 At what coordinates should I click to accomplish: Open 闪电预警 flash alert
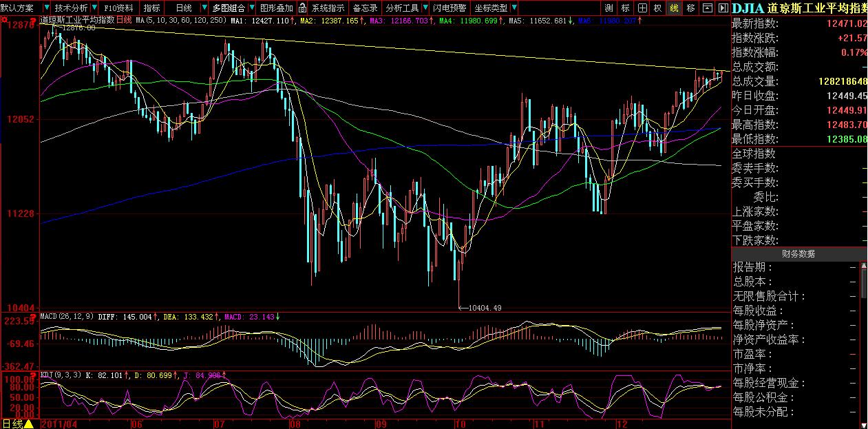pyautogui.click(x=449, y=8)
